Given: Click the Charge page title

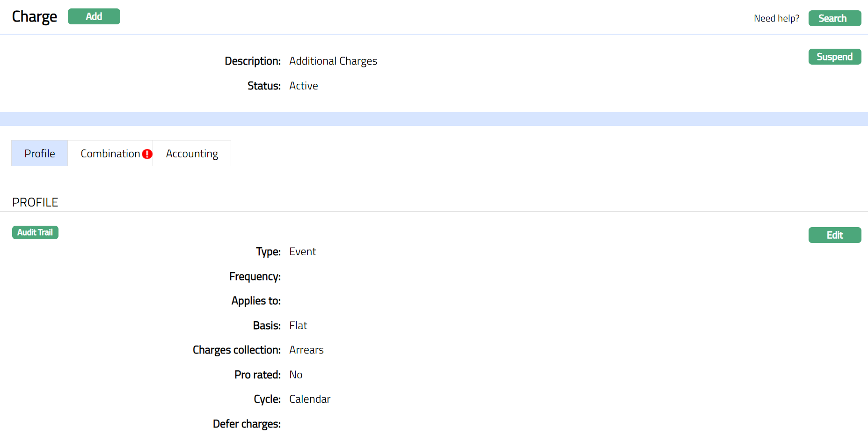Looking at the screenshot, I should 35,17.
